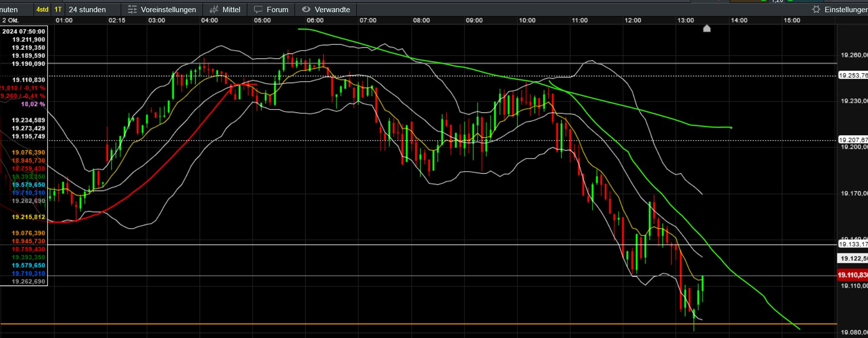The image size is (868, 338).
Task: Click the 19.170,00 price axis tick
Action: 854,193
